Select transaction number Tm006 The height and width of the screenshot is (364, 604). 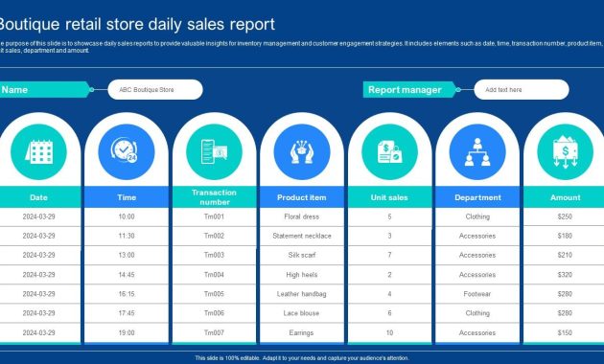pyautogui.click(x=214, y=313)
